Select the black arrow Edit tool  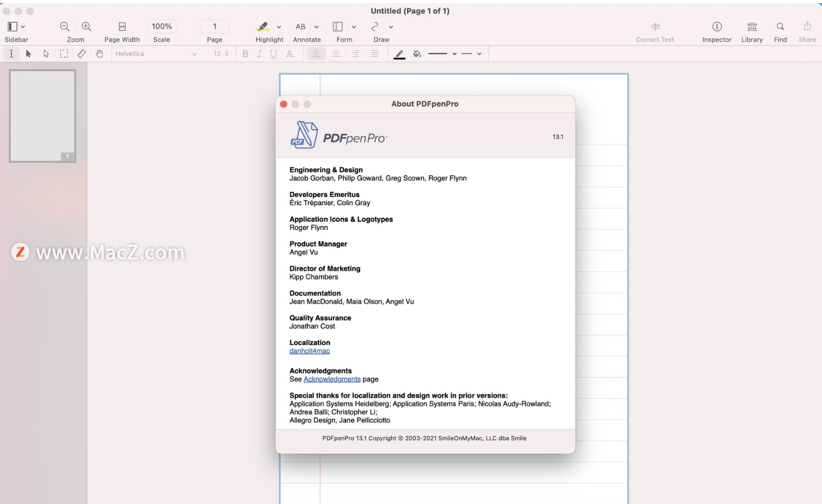(29, 54)
